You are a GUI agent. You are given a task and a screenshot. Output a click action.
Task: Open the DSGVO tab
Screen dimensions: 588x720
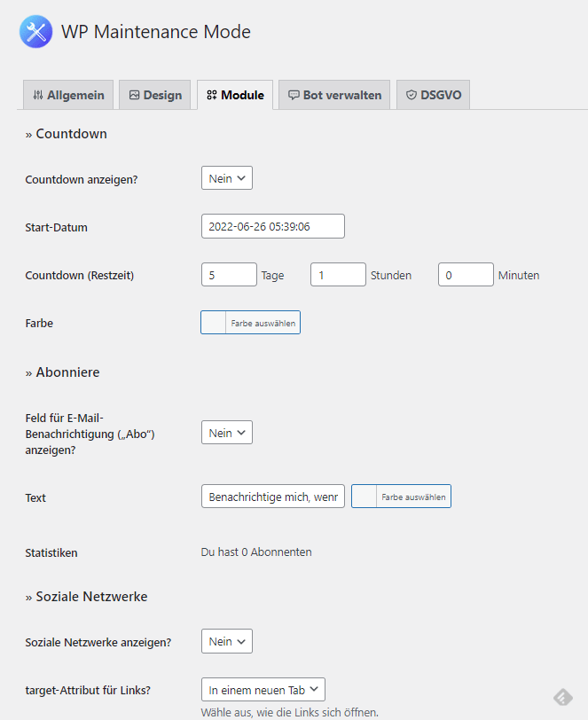pyautogui.click(x=433, y=95)
